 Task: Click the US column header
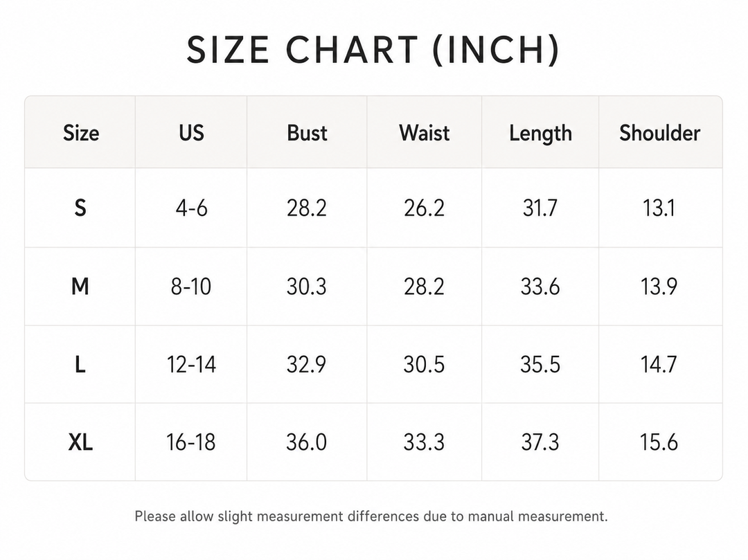[x=191, y=133]
